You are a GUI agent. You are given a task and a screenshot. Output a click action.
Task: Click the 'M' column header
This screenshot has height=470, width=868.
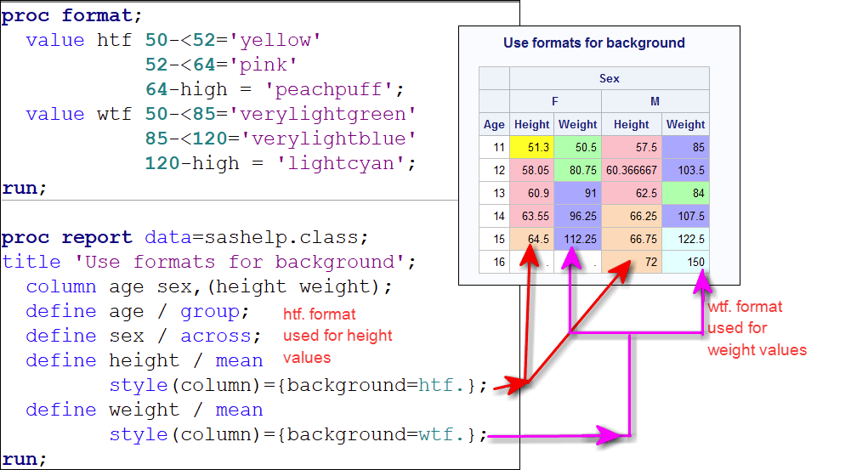click(655, 101)
